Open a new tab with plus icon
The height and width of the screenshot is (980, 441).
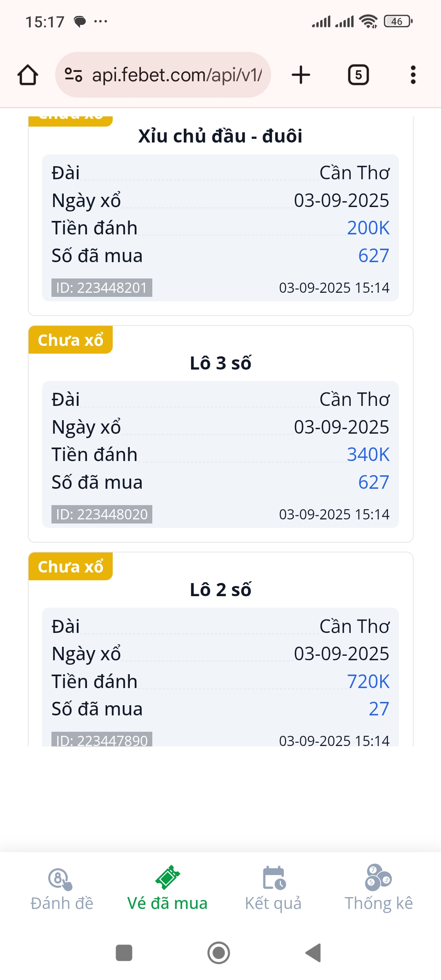click(x=301, y=75)
